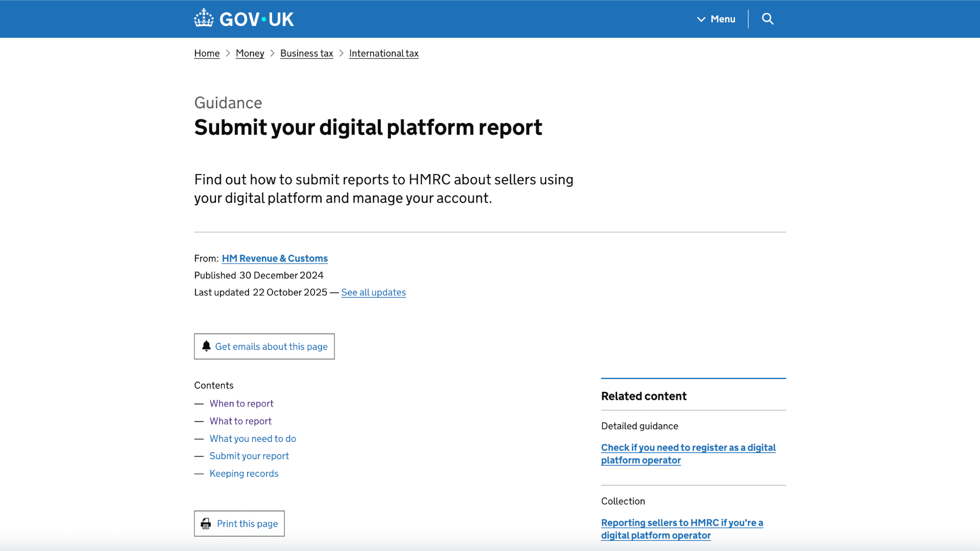Image resolution: width=980 pixels, height=551 pixels.
Task: Open the See all updates disclosure
Action: tap(373, 292)
